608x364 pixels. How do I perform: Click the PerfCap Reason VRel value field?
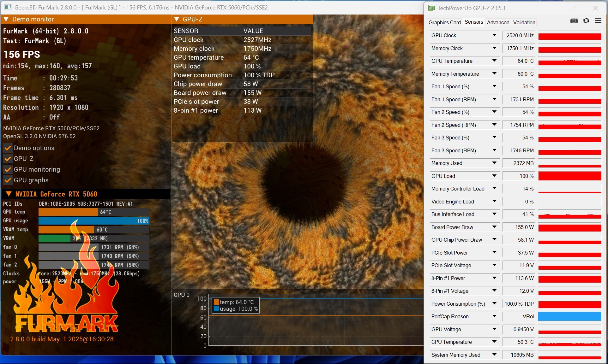point(519,316)
